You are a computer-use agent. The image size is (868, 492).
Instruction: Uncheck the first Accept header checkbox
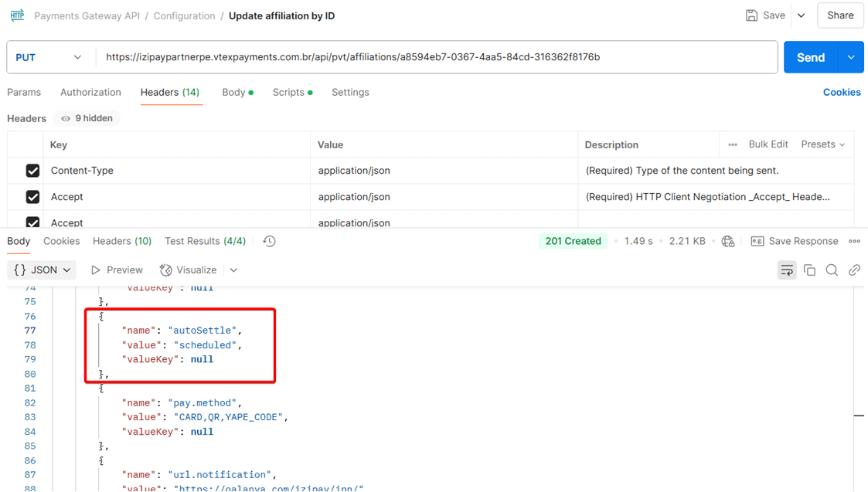coord(32,196)
